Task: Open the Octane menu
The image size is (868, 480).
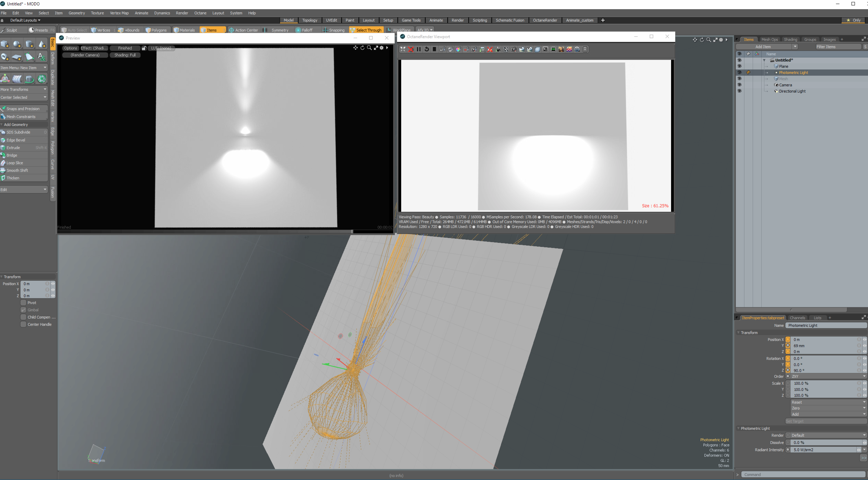Action: (200, 13)
